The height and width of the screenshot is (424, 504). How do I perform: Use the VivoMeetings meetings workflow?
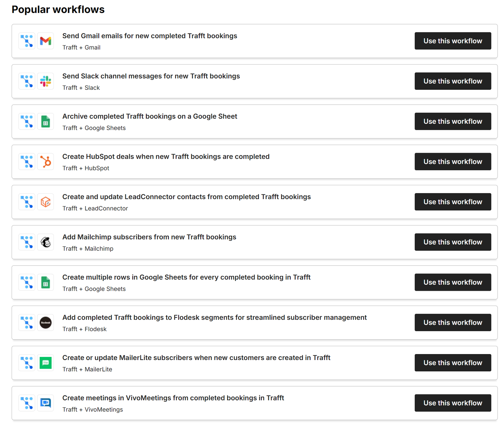452,403
